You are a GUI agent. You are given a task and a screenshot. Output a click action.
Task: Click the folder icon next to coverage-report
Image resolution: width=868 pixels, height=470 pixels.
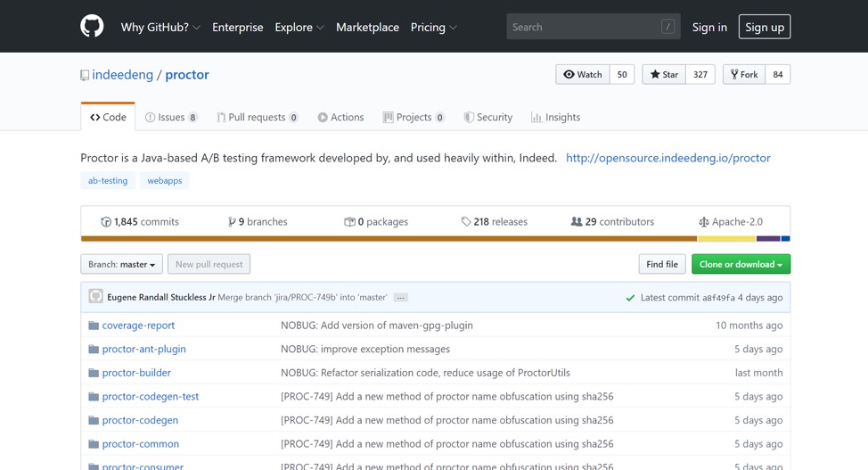tap(94, 326)
